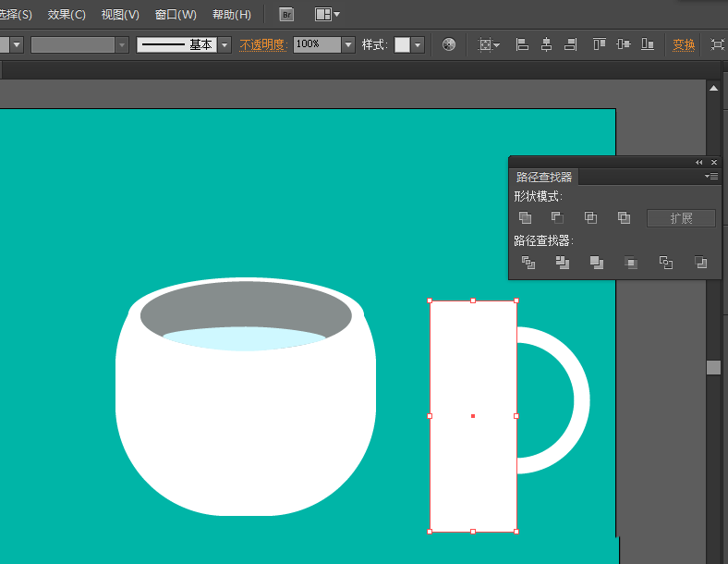
Task: Expand the 基本 brush definition dropdown
Action: [x=224, y=45]
